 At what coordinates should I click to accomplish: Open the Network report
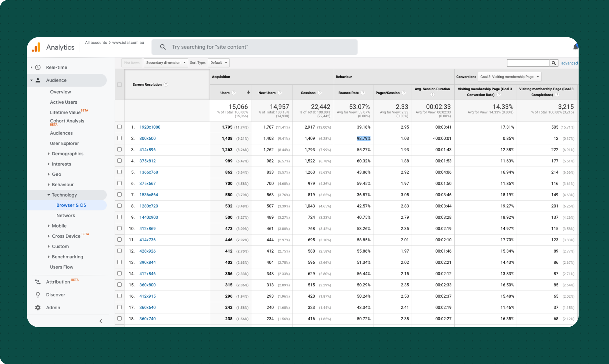pyautogui.click(x=66, y=215)
